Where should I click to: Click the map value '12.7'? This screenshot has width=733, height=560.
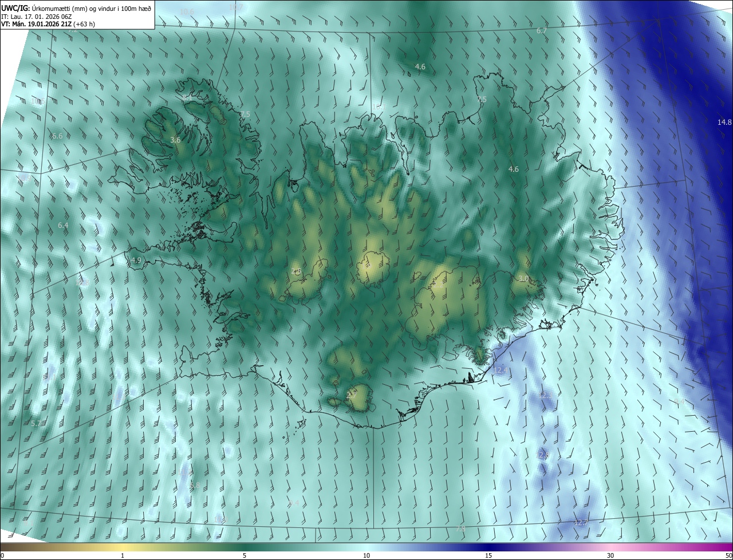[581, 523]
